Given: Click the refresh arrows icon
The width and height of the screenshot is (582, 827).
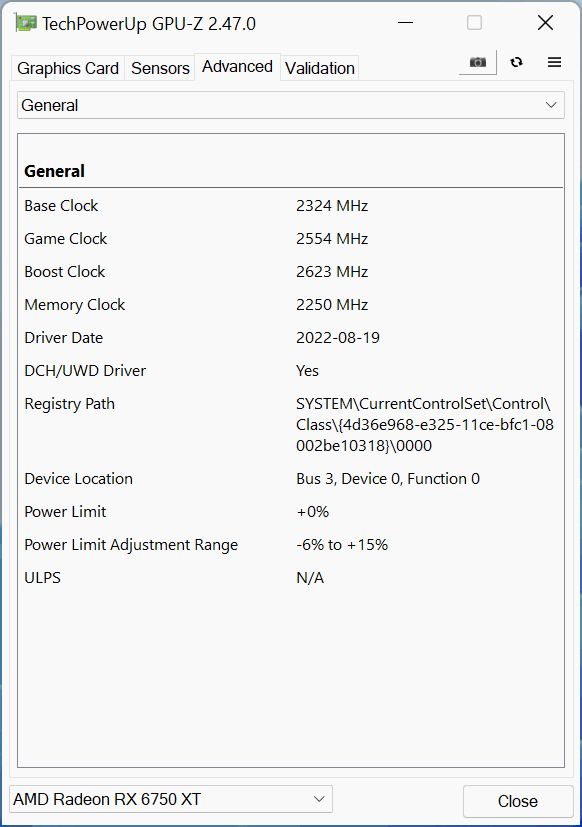Looking at the screenshot, I should tap(517, 62).
